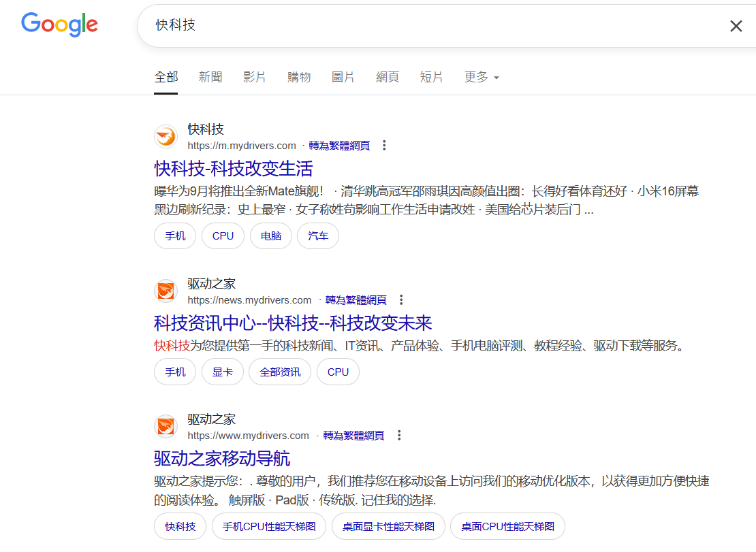Click 轉為繁體網頁 for the m.mydrivers.com result
This screenshot has height=552, width=756.
339,146
